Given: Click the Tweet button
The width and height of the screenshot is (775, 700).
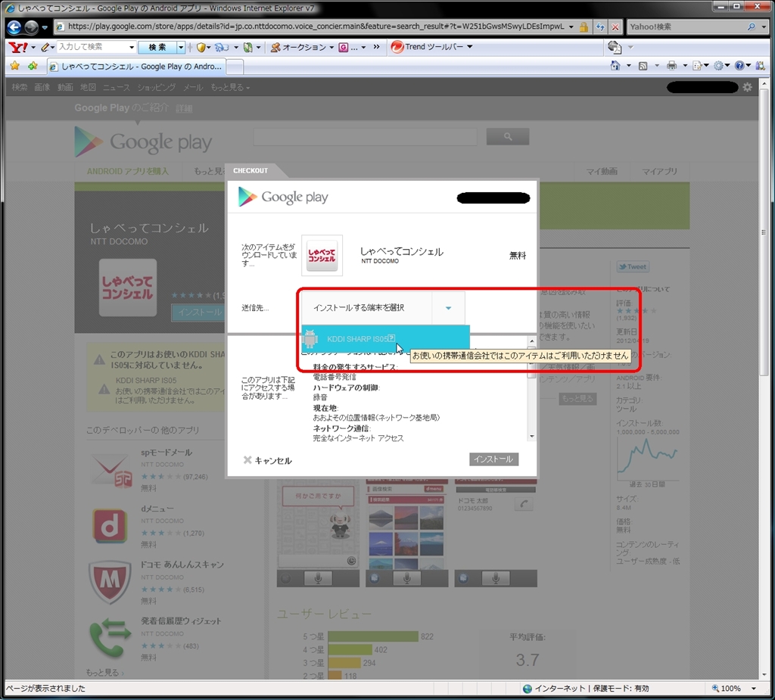Looking at the screenshot, I should [633, 267].
